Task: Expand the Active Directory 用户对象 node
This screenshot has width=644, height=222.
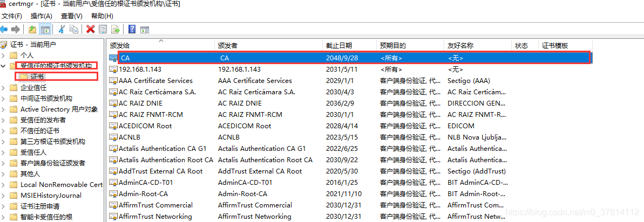Action: 3,109
